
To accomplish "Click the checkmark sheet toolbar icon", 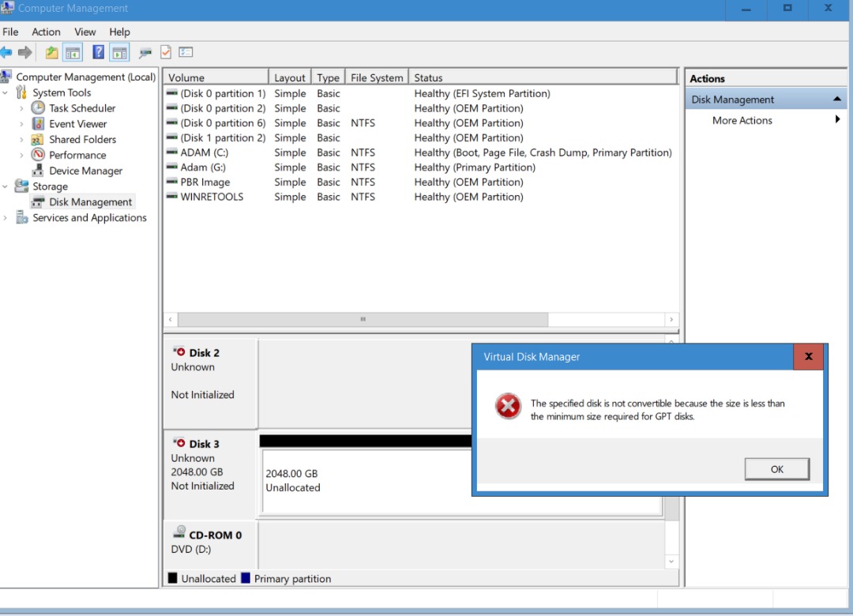I will (166, 52).
